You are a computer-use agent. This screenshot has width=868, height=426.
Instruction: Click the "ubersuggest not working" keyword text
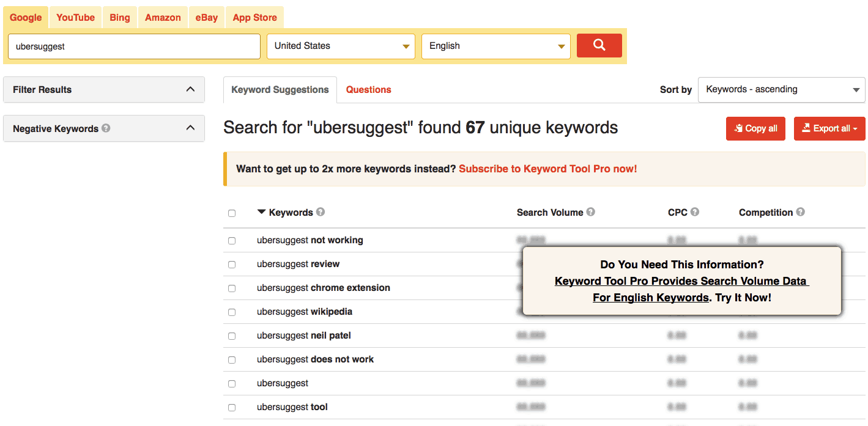pos(310,240)
